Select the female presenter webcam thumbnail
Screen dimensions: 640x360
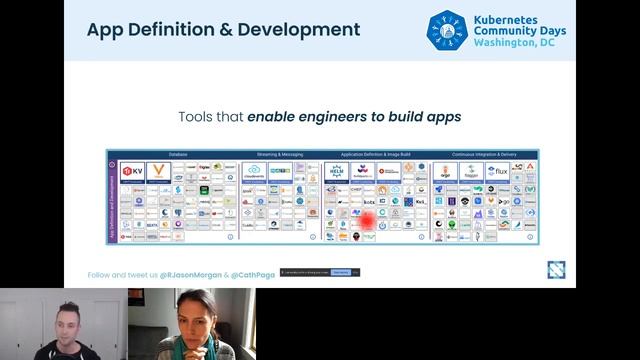point(192,324)
